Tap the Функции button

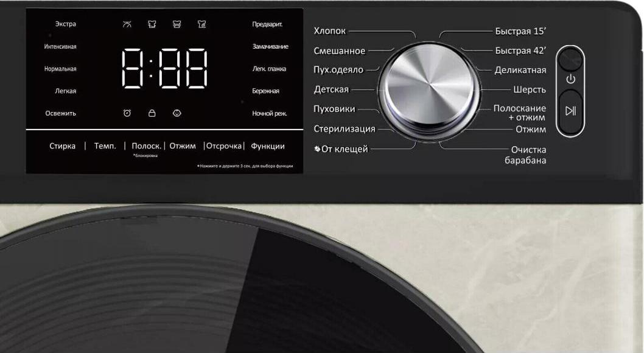coord(268,146)
